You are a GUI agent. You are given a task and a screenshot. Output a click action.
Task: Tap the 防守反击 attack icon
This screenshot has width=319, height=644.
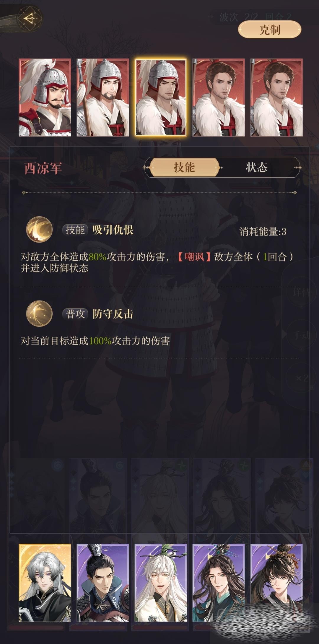pyautogui.click(x=39, y=314)
